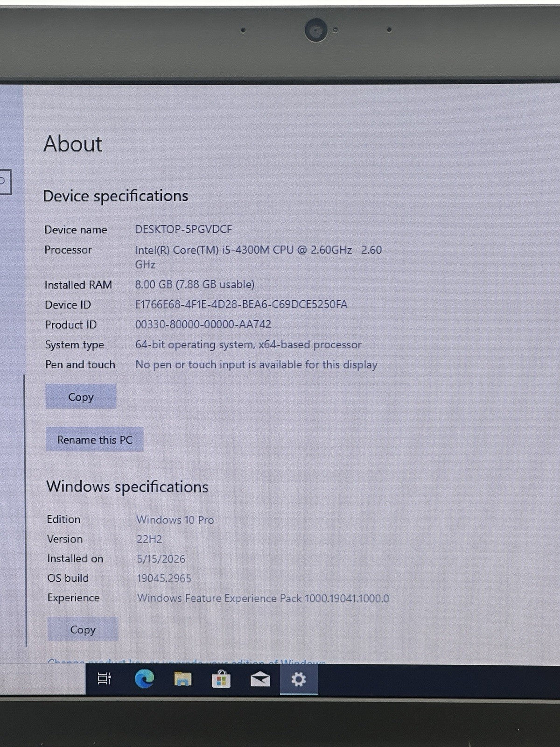Click the Product ID 00330-80000-00000-AA742
560x747 pixels.
click(x=203, y=324)
